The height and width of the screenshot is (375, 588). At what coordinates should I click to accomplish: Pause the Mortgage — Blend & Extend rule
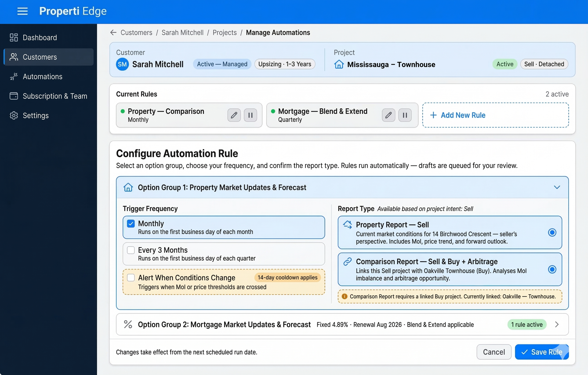coord(405,115)
